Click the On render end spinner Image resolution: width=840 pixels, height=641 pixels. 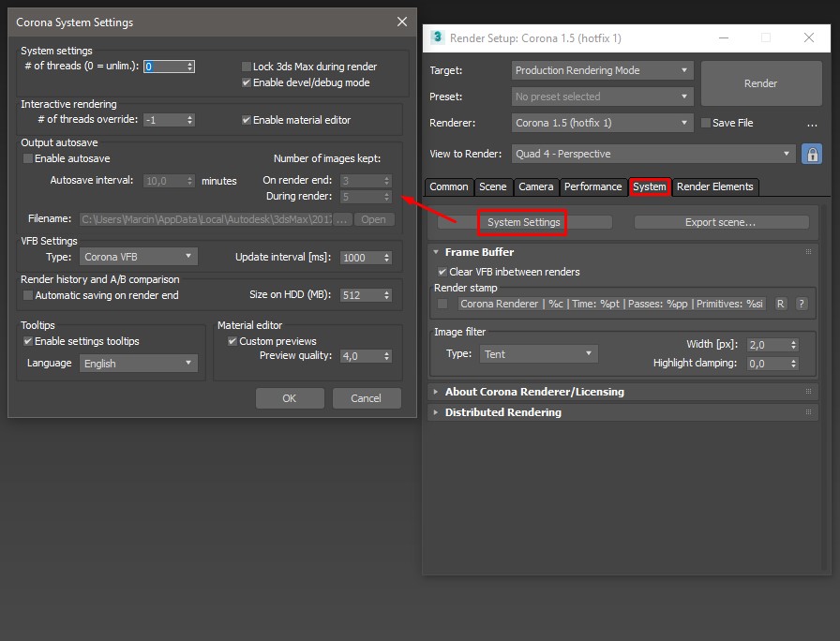[x=387, y=181]
